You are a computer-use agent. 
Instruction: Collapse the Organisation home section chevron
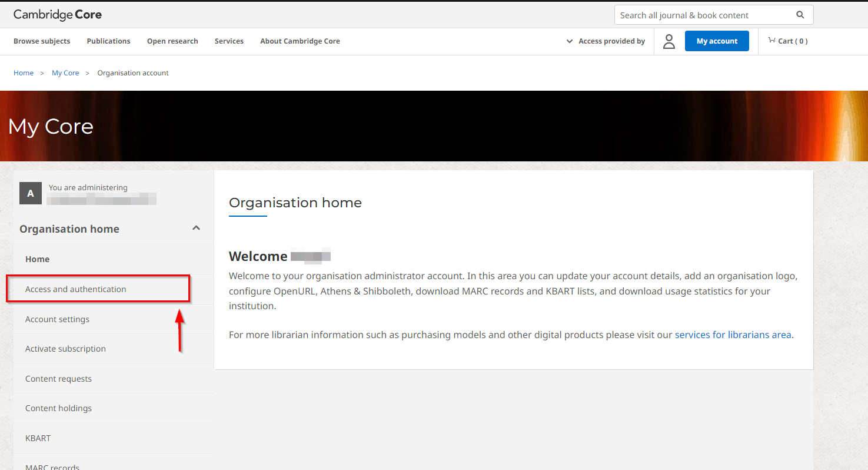click(197, 228)
